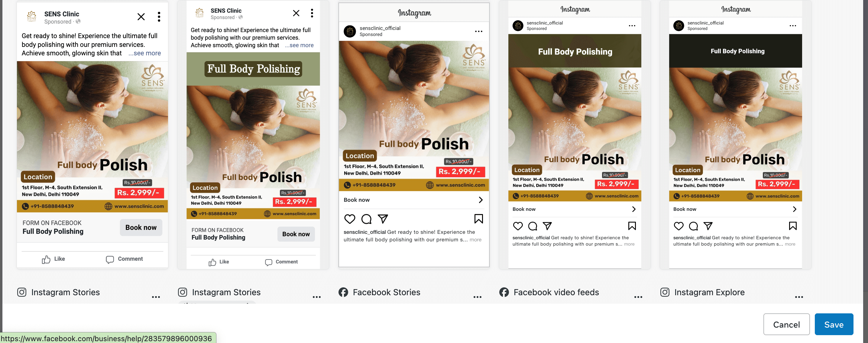The height and width of the screenshot is (343, 868).
Task: Click Facebook icon beside Facebook video feeds
Action: point(504,292)
